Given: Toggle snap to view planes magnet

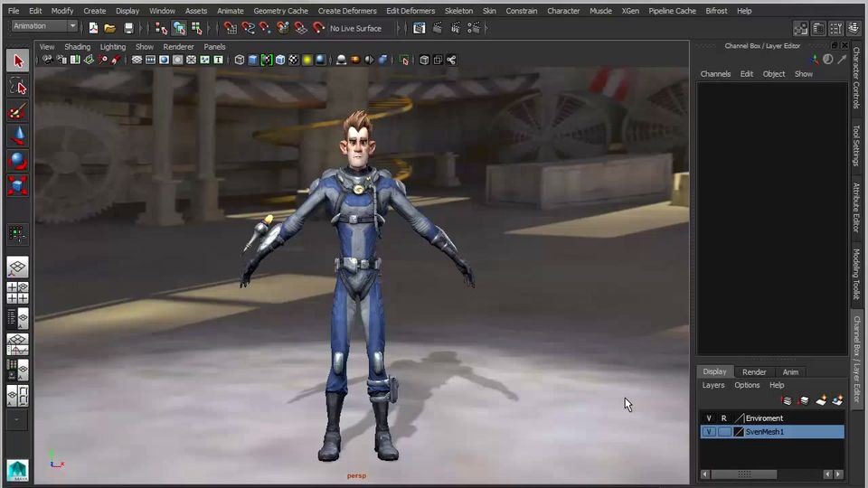Looking at the screenshot, I should (x=300, y=28).
